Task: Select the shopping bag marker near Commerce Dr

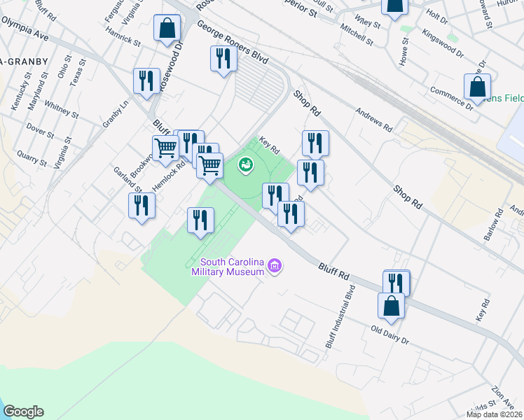Action: point(476,87)
